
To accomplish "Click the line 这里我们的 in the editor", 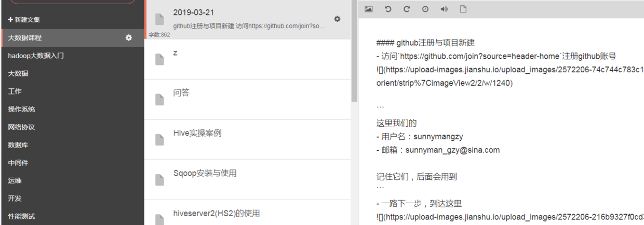I will tap(397, 123).
